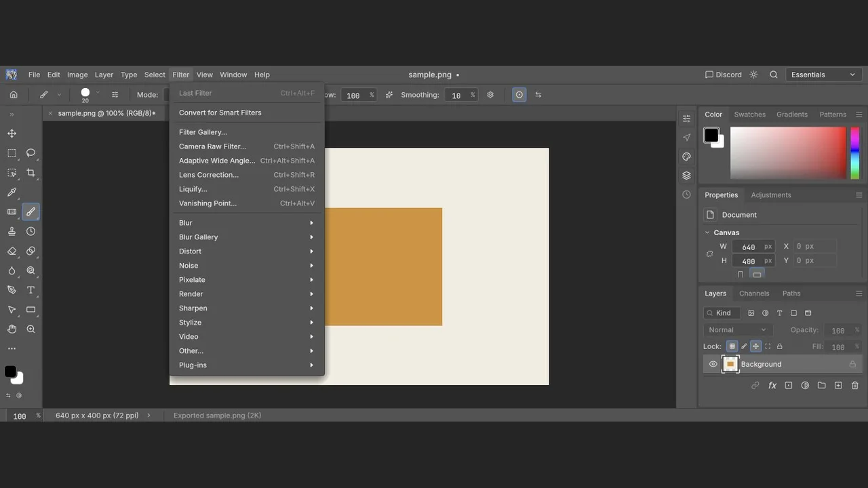Screen dimensions: 868x488
Task: Open the Image menu
Action: [77, 75]
